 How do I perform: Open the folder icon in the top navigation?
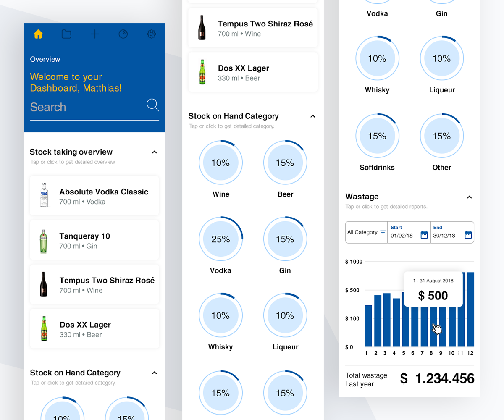tap(66, 34)
